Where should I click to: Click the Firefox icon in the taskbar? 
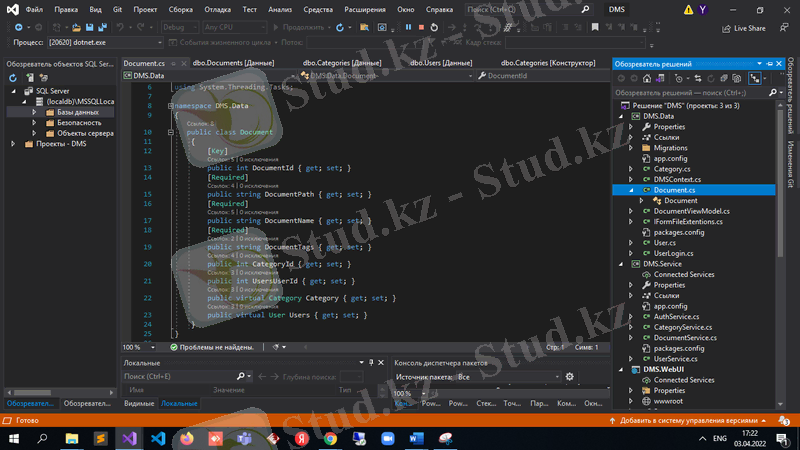click(x=187, y=438)
